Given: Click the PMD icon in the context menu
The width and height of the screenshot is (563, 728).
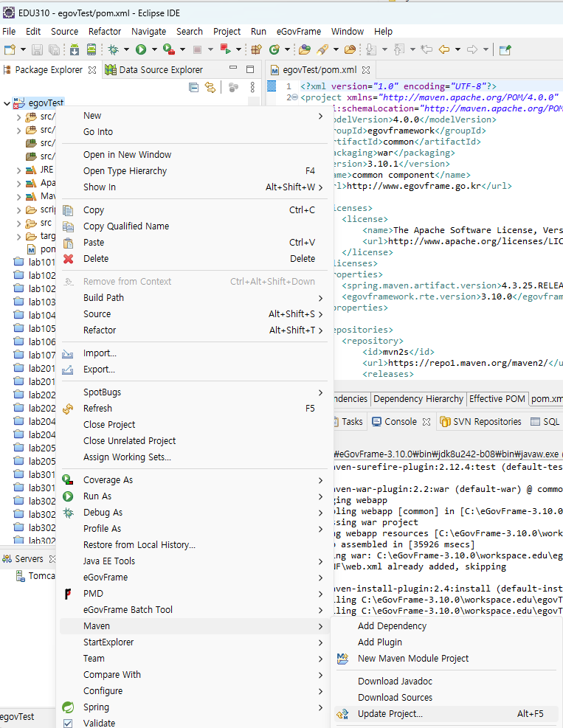Looking at the screenshot, I should pyautogui.click(x=68, y=594).
